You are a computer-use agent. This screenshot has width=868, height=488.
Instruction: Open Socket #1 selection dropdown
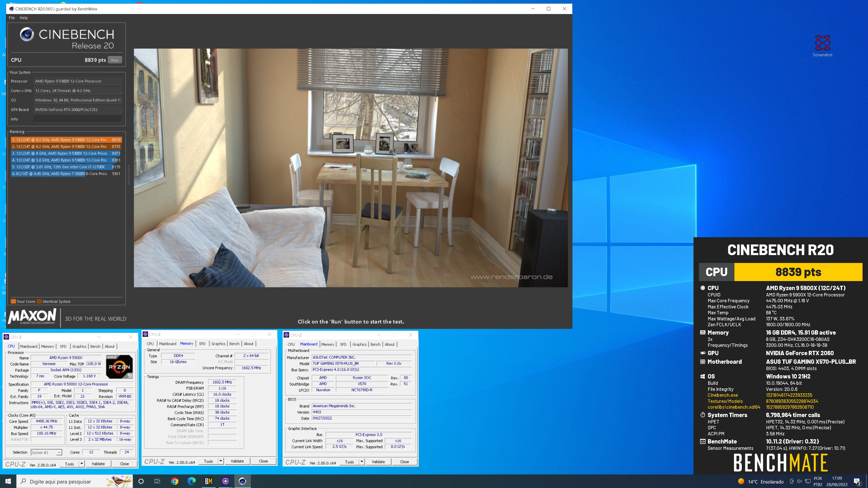(x=47, y=452)
